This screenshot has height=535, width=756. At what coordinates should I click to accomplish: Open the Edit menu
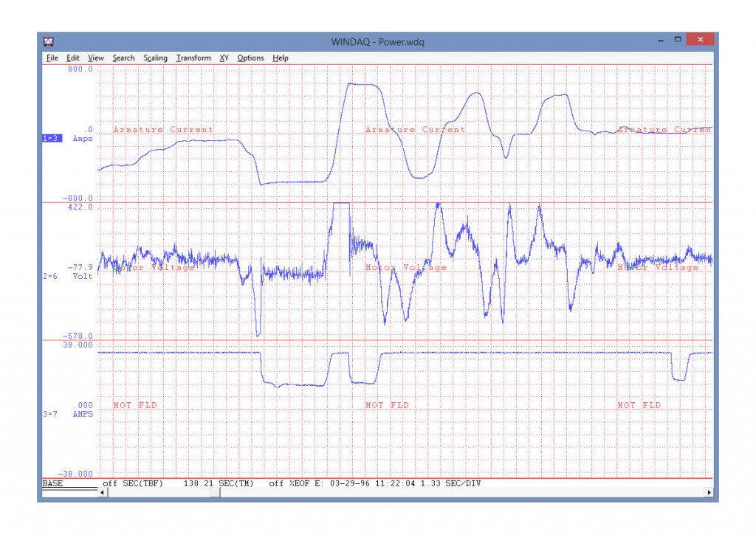(73, 58)
